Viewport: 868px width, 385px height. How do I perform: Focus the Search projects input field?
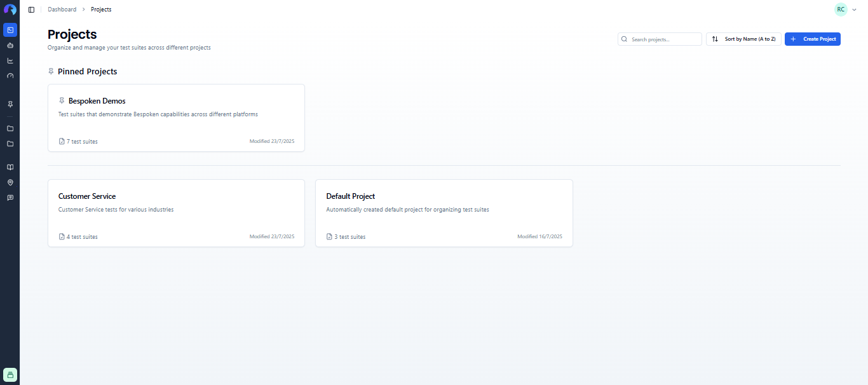(660, 39)
